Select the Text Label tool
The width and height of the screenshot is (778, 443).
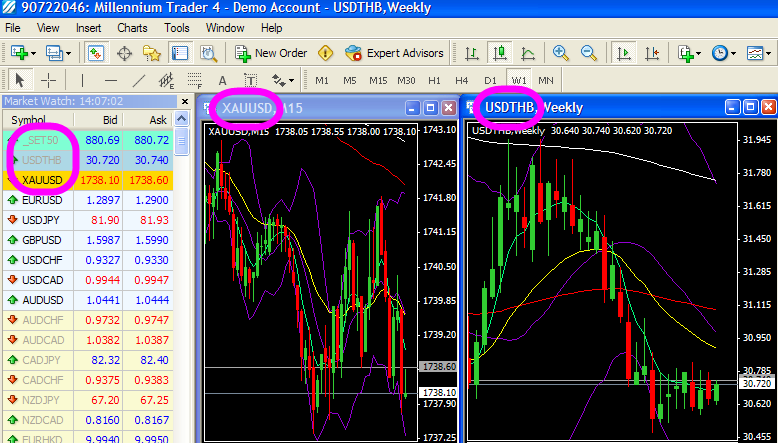pos(251,80)
